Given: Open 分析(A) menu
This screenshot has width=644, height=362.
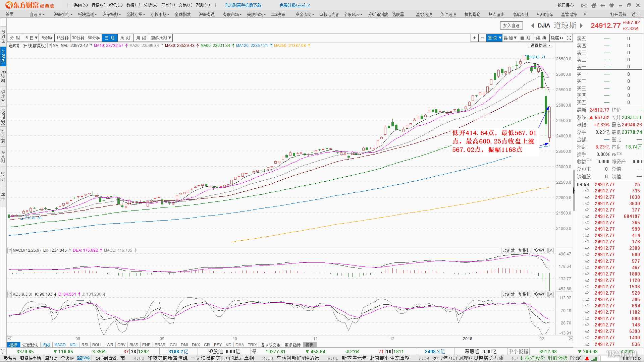Looking at the screenshot, I should [151, 5].
